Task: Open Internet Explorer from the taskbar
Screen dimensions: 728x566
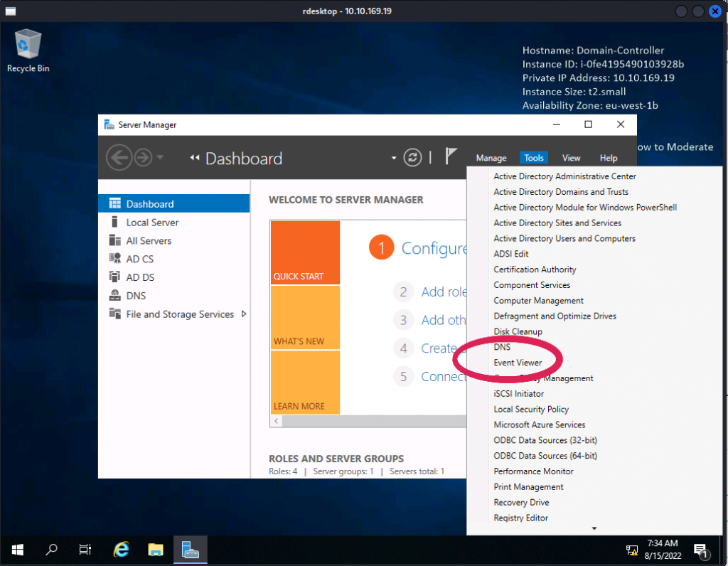Action: pyautogui.click(x=122, y=549)
